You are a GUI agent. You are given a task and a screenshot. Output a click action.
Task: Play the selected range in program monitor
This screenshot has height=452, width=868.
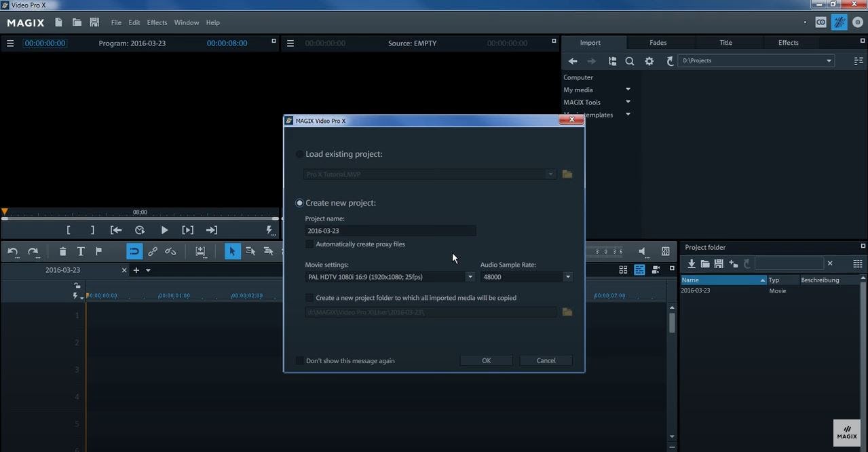click(188, 230)
